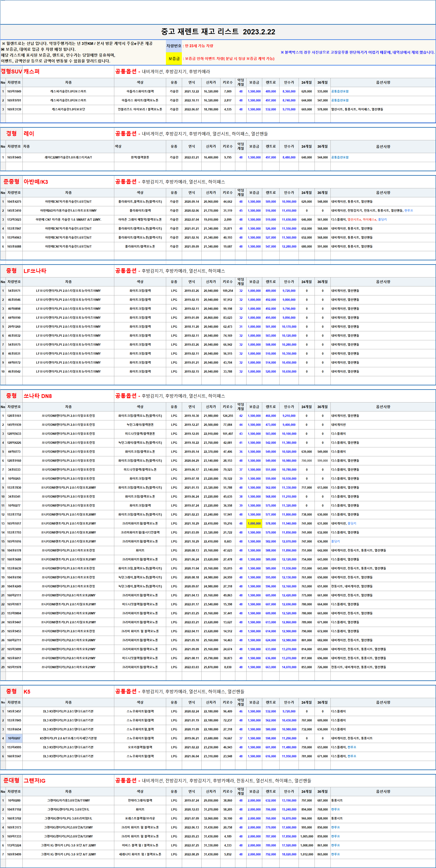The height and width of the screenshot is (868, 436).
Task: Click color cell 세레니티 화이트 펄 / 블랙모노톤
Action: (140, 855)
